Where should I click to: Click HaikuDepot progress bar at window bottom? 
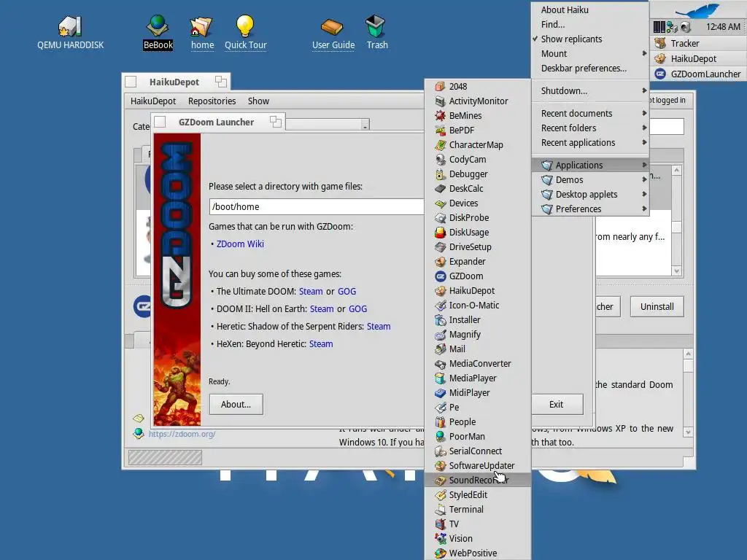coord(165,458)
